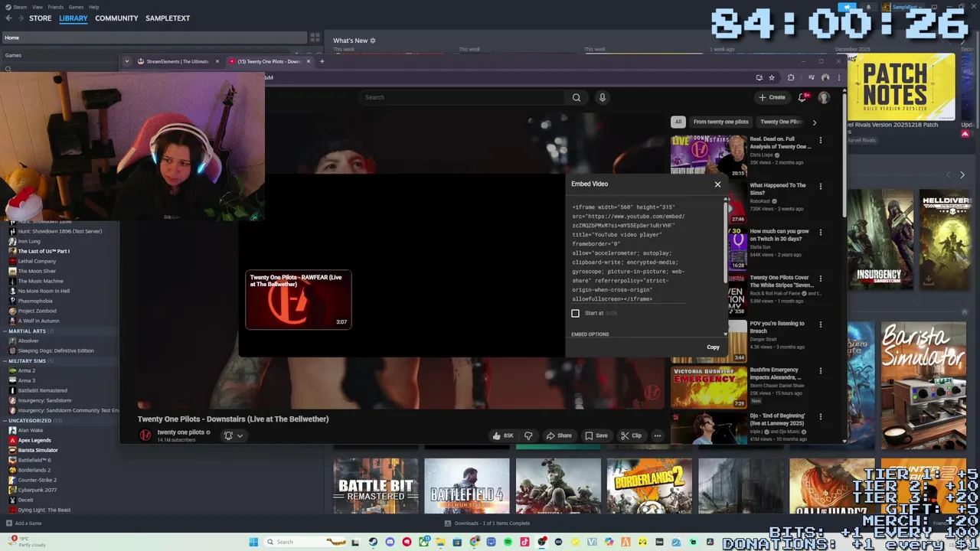Open the YouTube account avatar menu

824,97
